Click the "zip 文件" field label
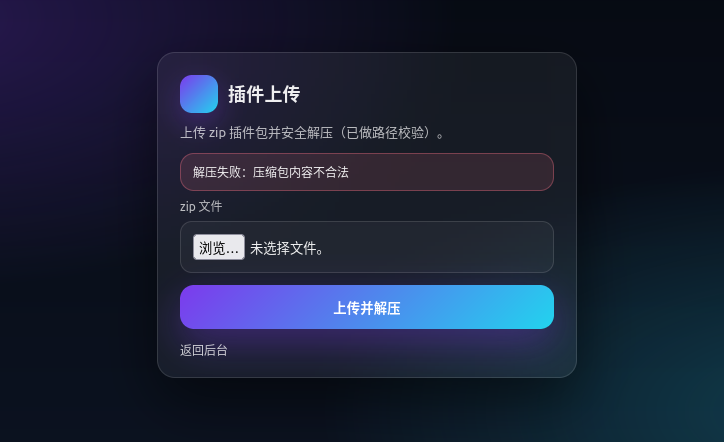The width and height of the screenshot is (724, 442). coord(201,206)
